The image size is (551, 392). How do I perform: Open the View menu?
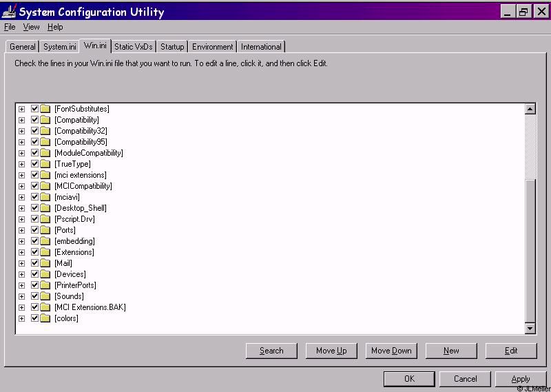31,27
